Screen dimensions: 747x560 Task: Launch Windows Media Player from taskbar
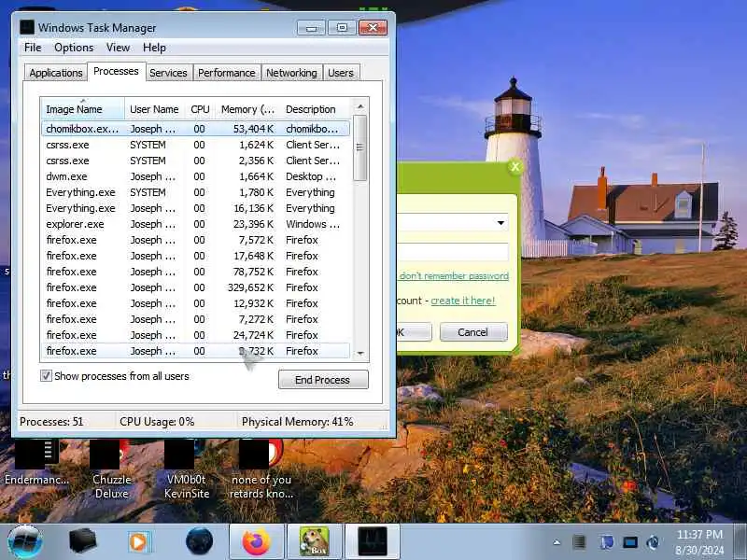click(x=139, y=542)
